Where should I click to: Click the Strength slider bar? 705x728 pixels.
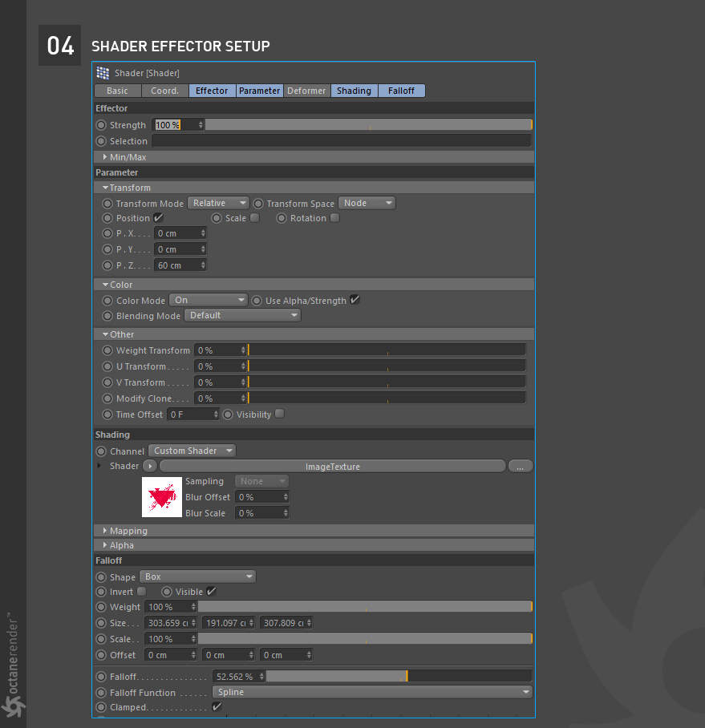(x=369, y=124)
